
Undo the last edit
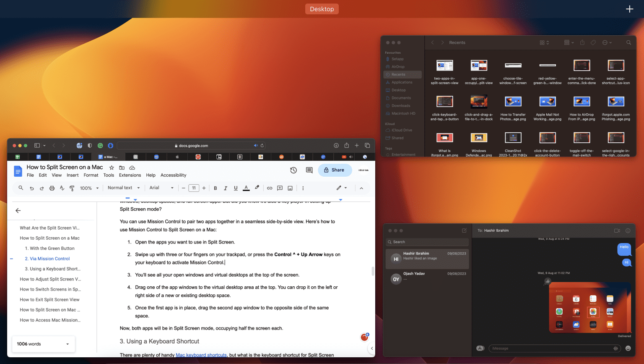pos(31,188)
